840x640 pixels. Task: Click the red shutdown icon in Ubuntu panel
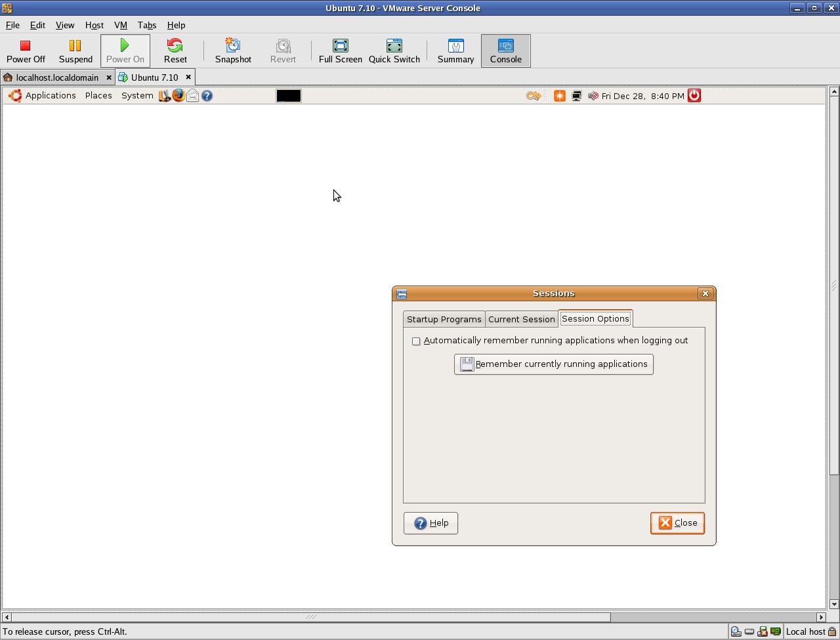(694, 96)
